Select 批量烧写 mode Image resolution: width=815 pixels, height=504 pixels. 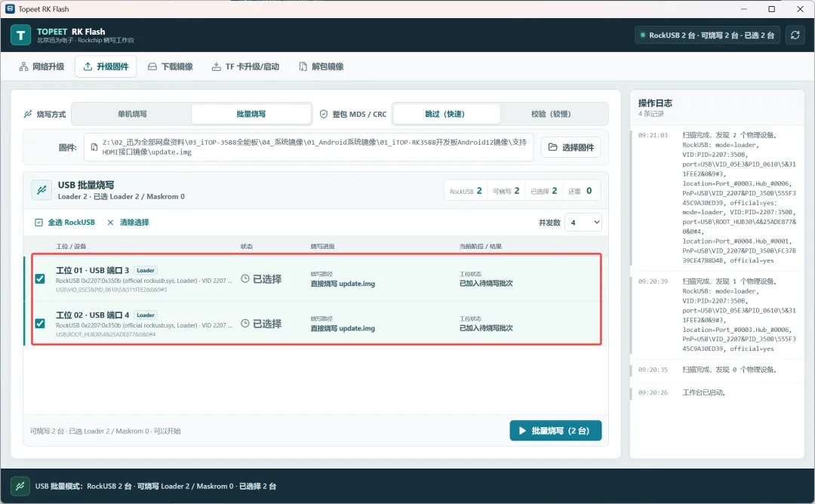pos(251,114)
